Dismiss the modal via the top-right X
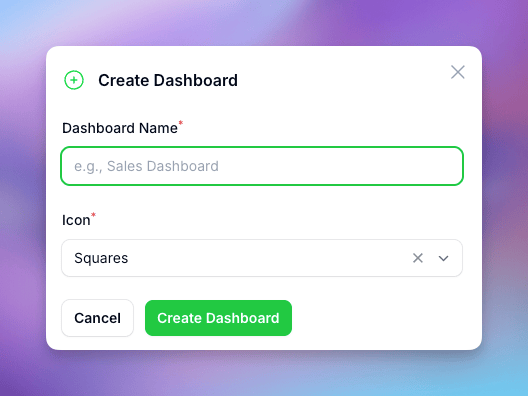The height and width of the screenshot is (396, 528). tap(458, 72)
